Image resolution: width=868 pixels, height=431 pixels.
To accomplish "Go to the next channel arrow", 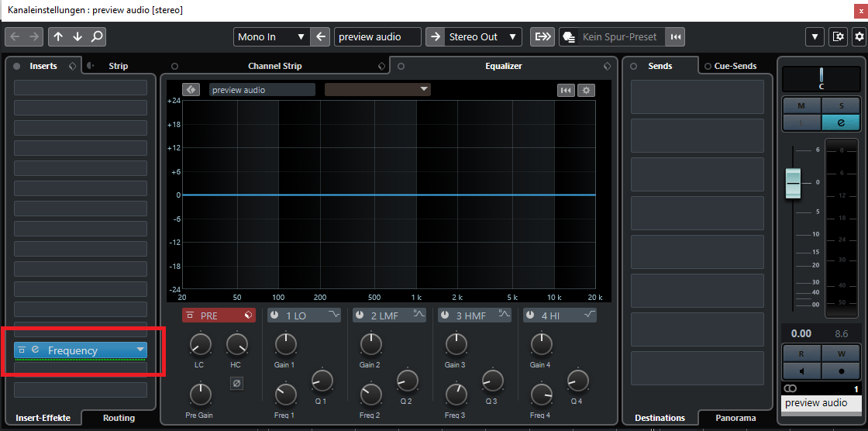I will [x=77, y=36].
